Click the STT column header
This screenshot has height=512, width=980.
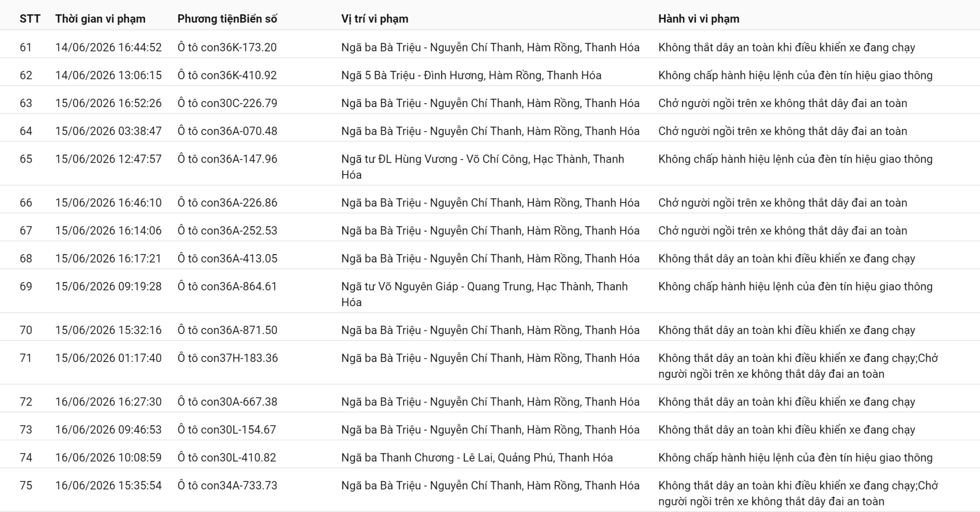(x=30, y=19)
